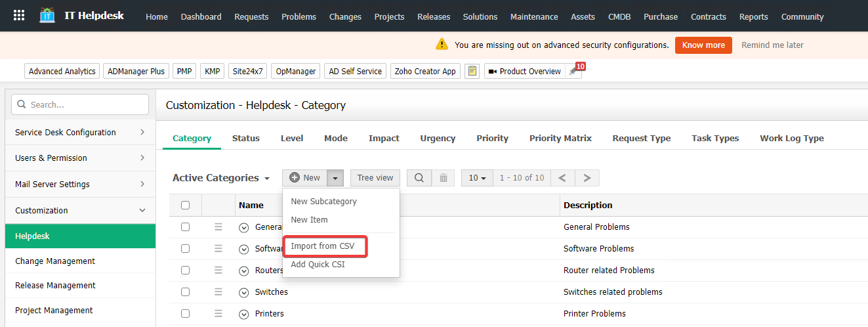868x327 pixels.
Task: Open the 10 per page dropdown
Action: 477,178
